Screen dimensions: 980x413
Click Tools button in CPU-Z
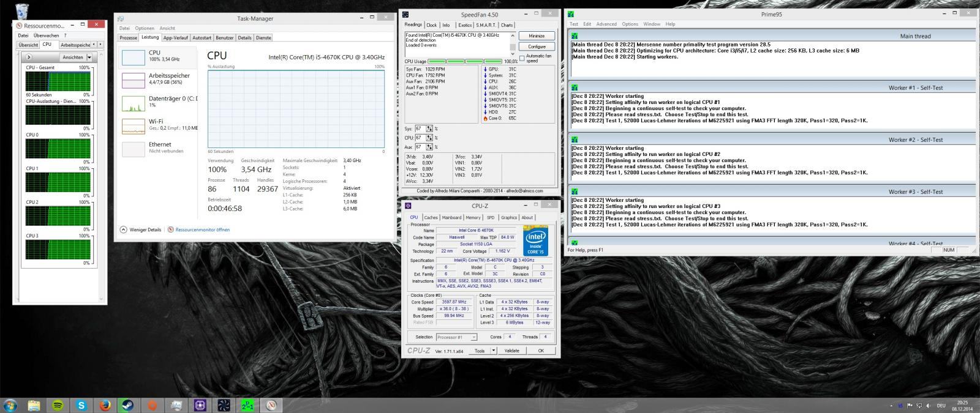click(480, 351)
